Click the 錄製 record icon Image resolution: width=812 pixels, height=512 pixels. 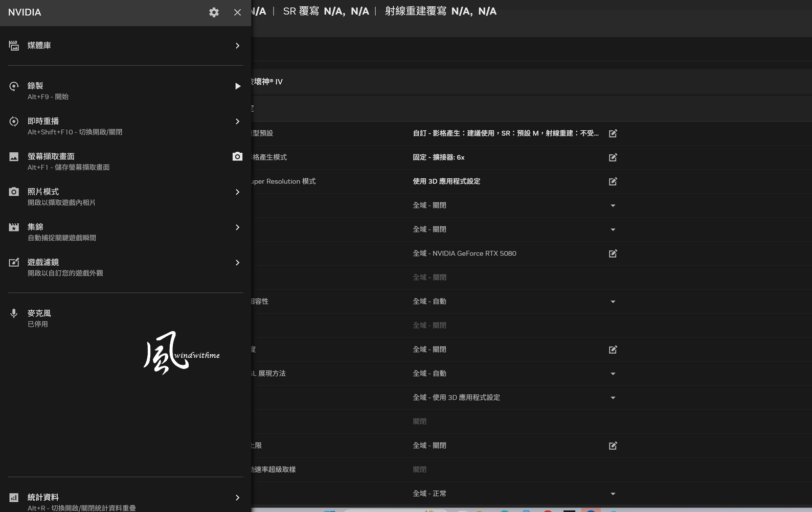[x=14, y=86]
